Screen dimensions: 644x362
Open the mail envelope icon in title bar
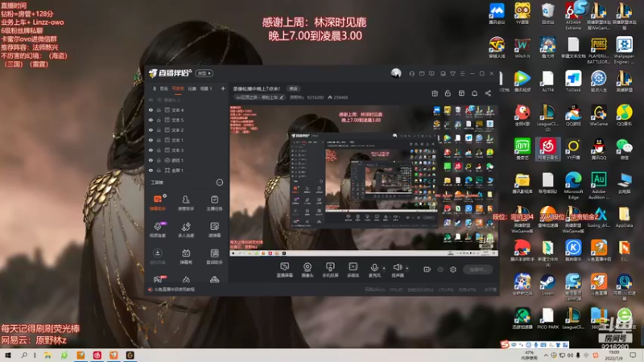(x=422, y=73)
